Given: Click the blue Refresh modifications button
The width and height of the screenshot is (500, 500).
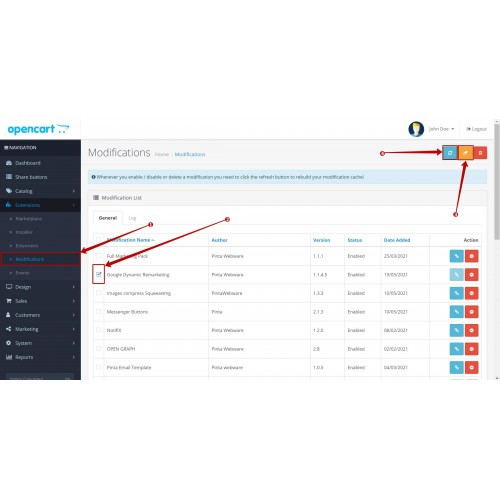Looking at the screenshot, I should 450,153.
